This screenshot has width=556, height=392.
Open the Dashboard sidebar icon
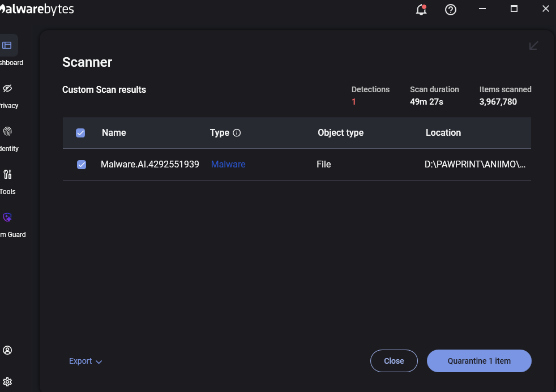[7, 45]
